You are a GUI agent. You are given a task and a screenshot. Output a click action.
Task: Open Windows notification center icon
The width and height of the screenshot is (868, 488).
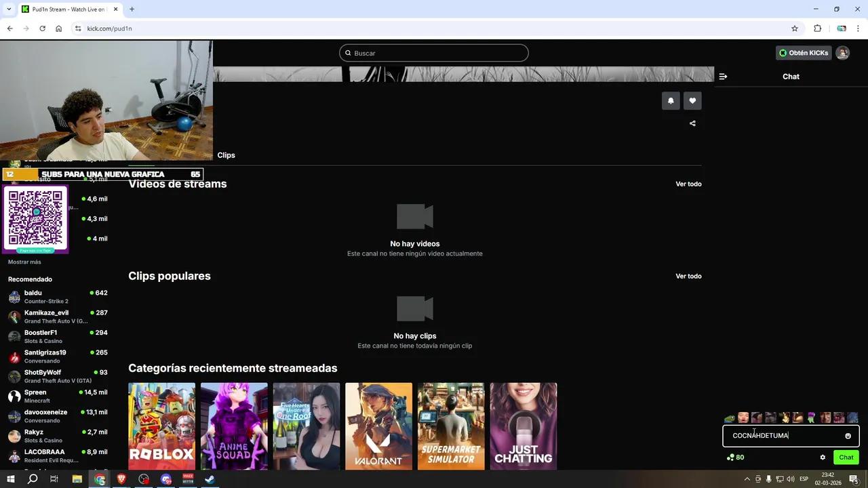tap(854, 479)
